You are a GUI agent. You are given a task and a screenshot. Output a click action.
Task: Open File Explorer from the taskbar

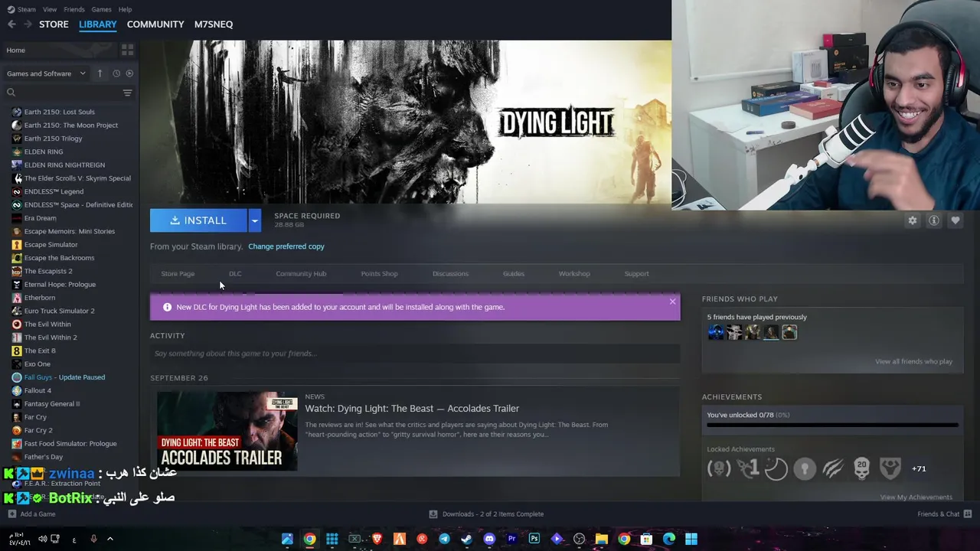tap(602, 539)
